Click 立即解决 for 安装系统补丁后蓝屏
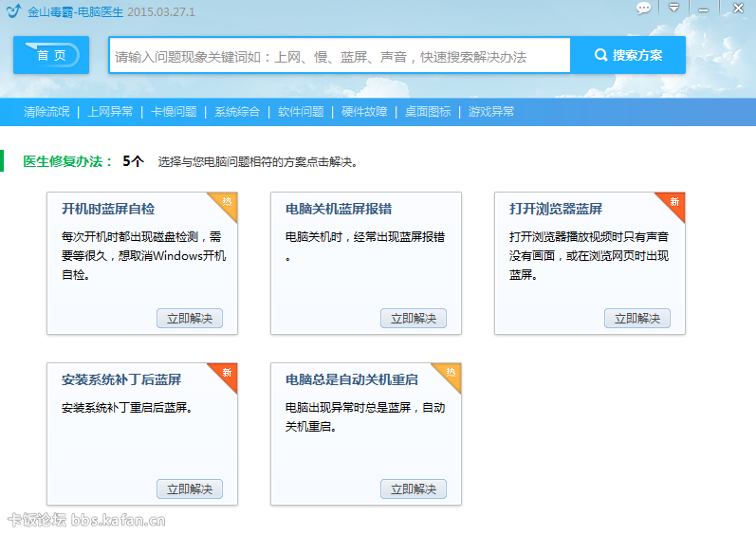The height and width of the screenshot is (535, 756). [x=190, y=489]
